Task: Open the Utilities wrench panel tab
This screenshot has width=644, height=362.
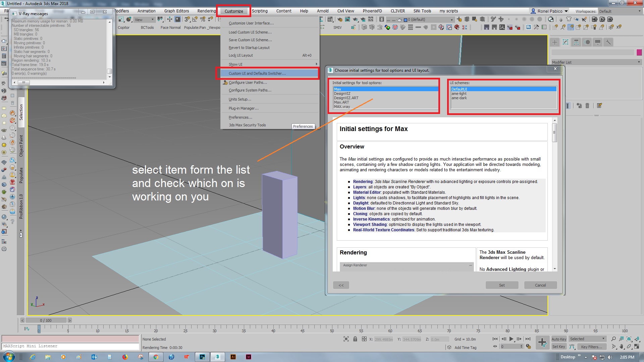Action: pos(608,42)
